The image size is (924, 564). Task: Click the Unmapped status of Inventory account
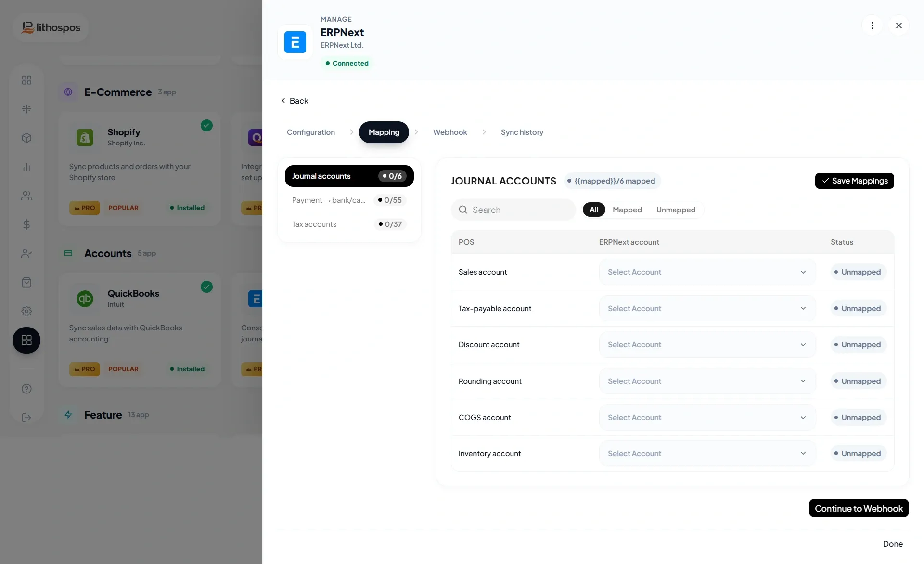click(x=858, y=454)
